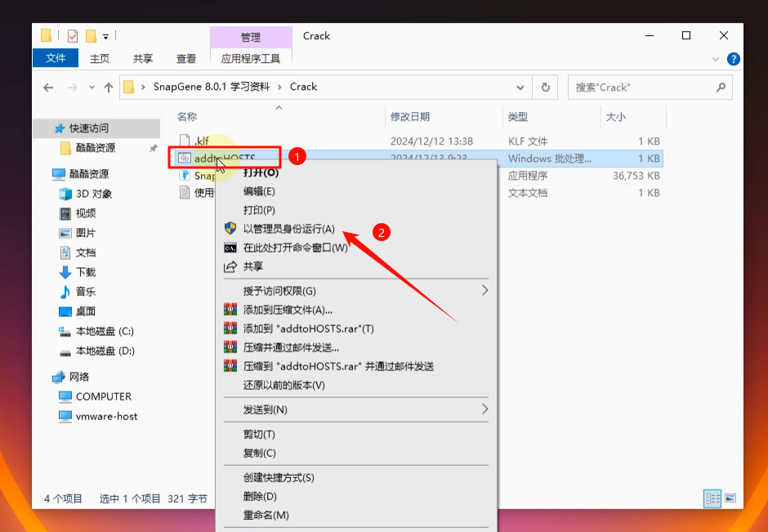Open the 查看 ribbon tab
Screen dimensions: 768x532
click(x=186, y=59)
